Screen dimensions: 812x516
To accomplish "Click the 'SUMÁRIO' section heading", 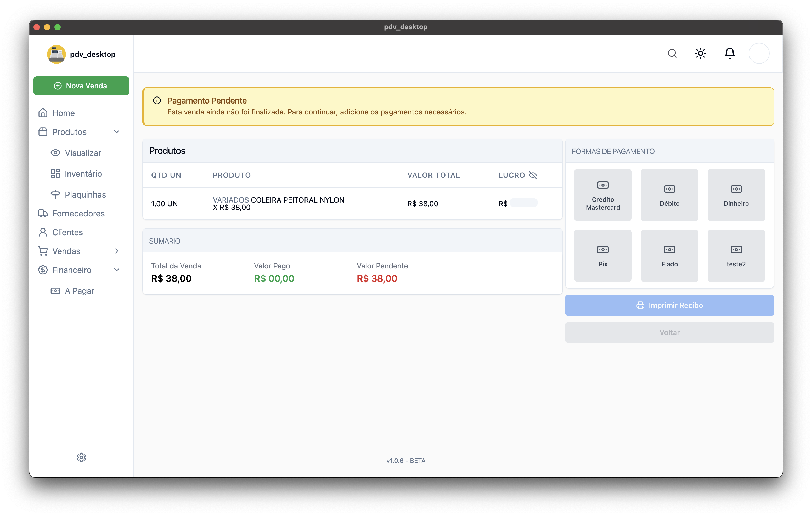I will coord(165,241).
